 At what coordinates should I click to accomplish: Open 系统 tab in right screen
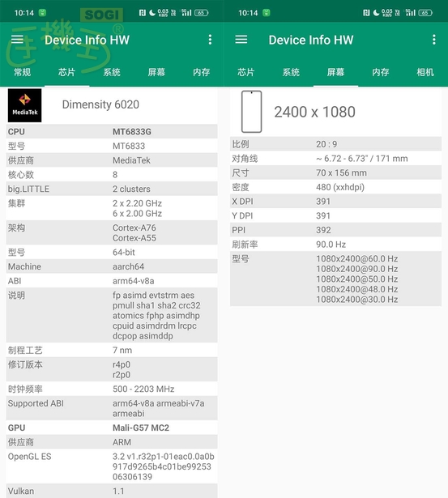point(291,72)
